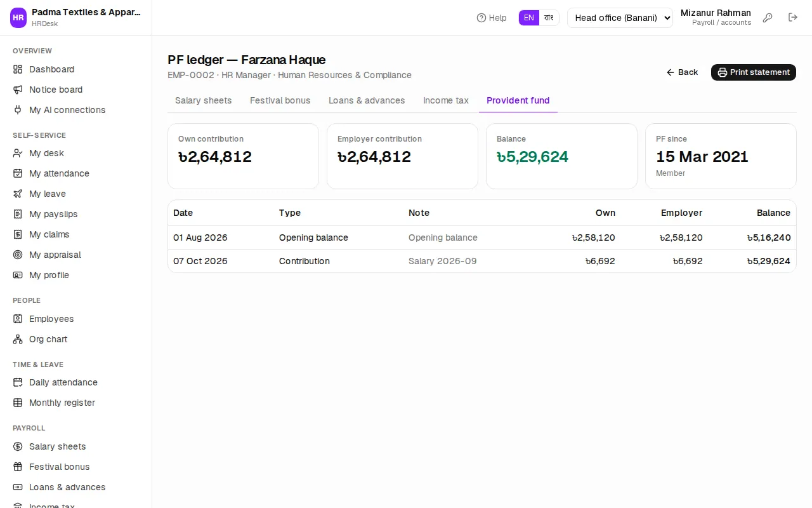Viewport: 812px width, 508px height.
Task: Open the Employees list
Action: click(x=76, y=319)
